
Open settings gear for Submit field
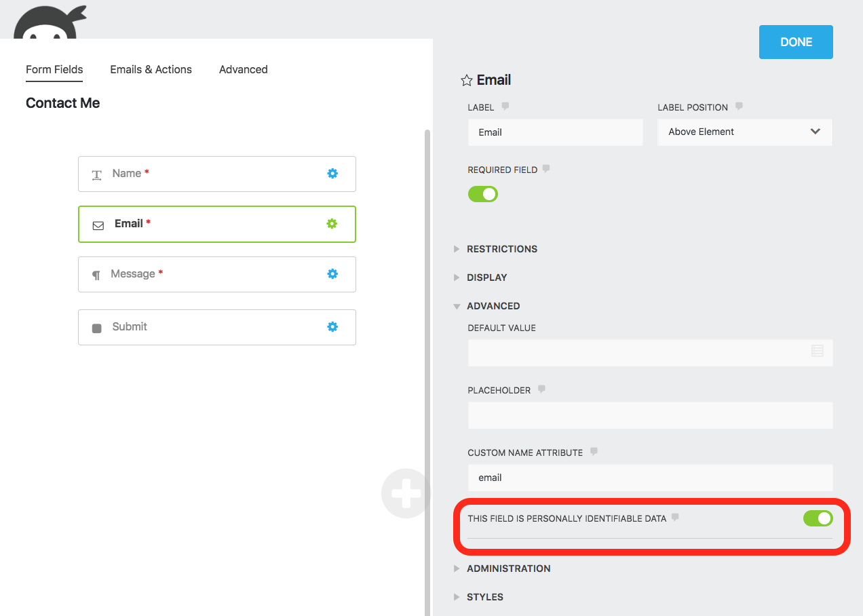pos(332,327)
